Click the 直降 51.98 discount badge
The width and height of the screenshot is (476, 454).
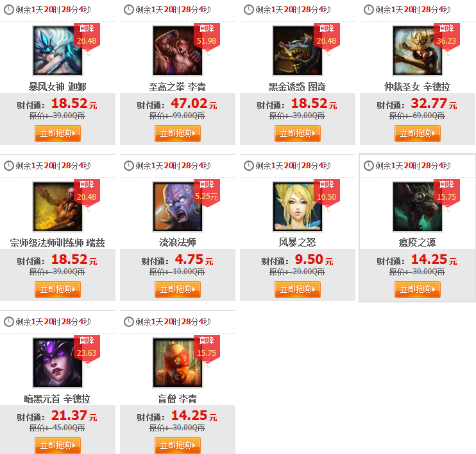[207, 39]
